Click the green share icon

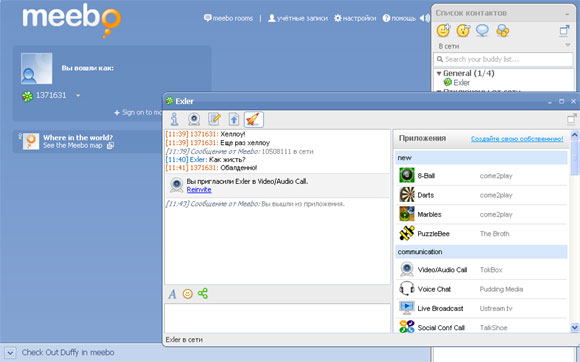(x=203, y=294)
